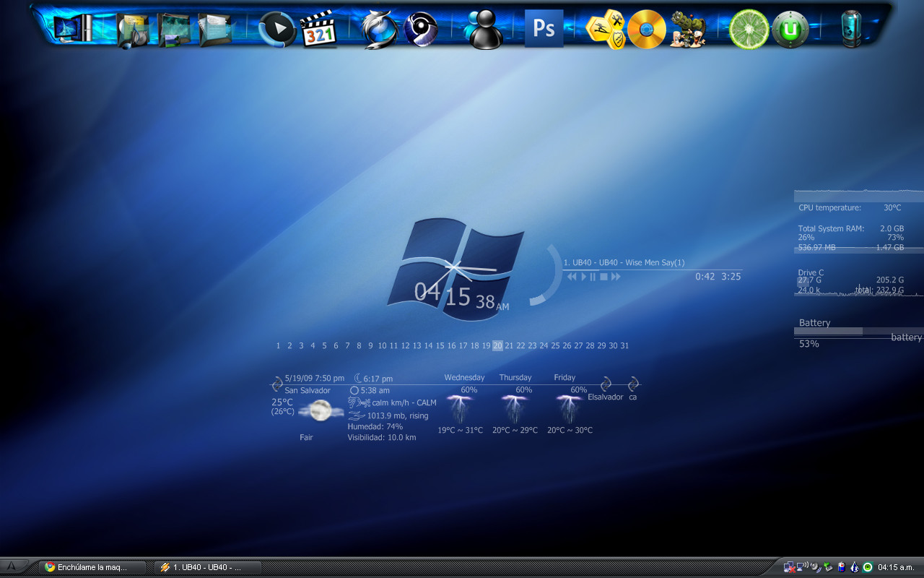The image size is (924, 578).
Task: Click Friday's thunderstorm icon
Action: tap(569, 409)
